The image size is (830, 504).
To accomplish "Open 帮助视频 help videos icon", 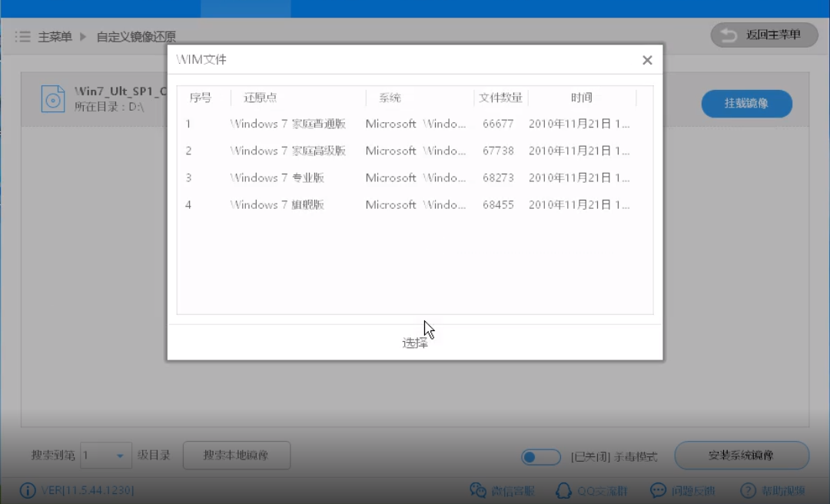I will click(747, 489).
